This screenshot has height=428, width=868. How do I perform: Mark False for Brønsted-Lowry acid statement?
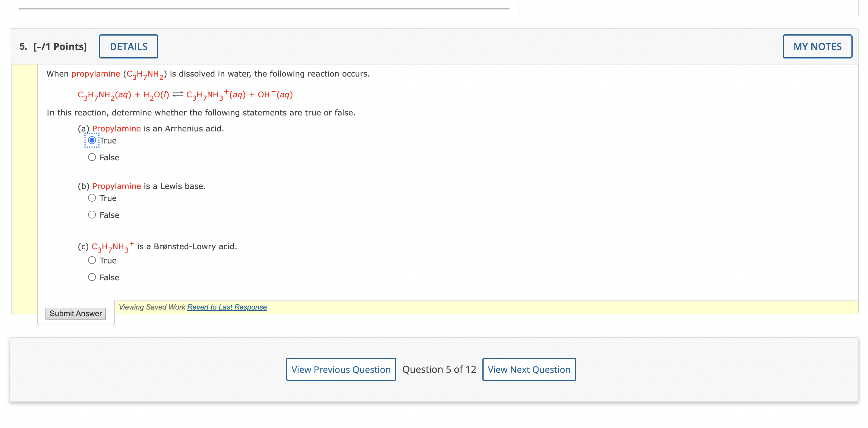coord(92,277)
